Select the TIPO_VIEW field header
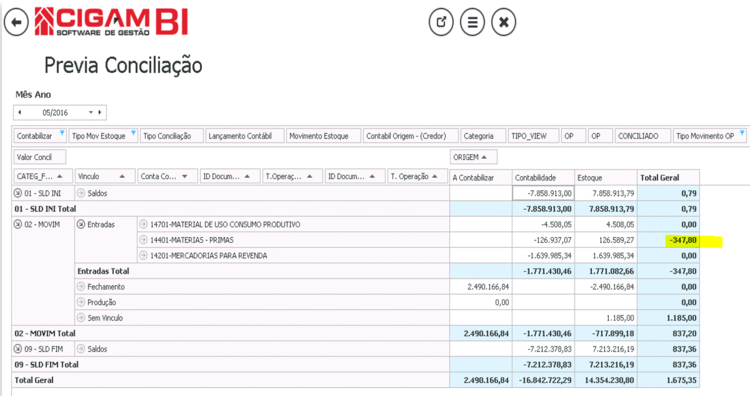Viewport: 750px width, 396px height. click(533, 136)
